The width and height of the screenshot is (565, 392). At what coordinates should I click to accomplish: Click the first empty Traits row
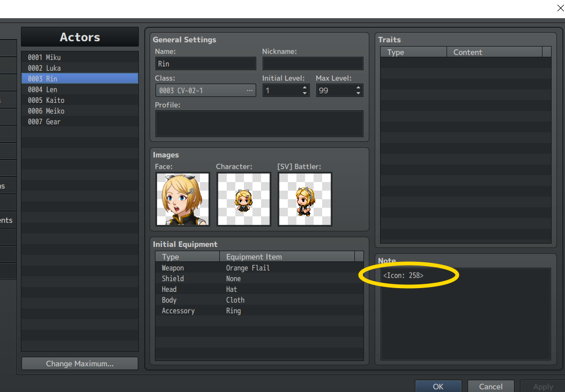(465, 63)
